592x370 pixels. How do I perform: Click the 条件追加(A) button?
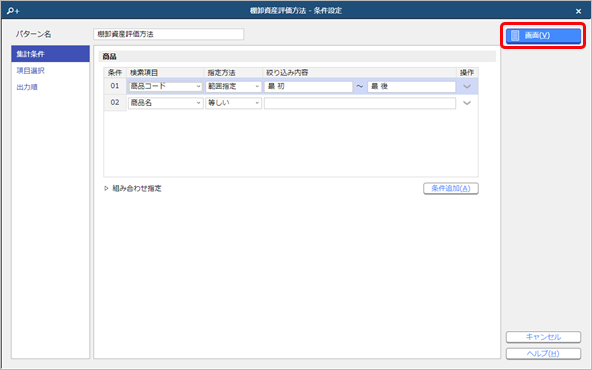pos(451,188)
